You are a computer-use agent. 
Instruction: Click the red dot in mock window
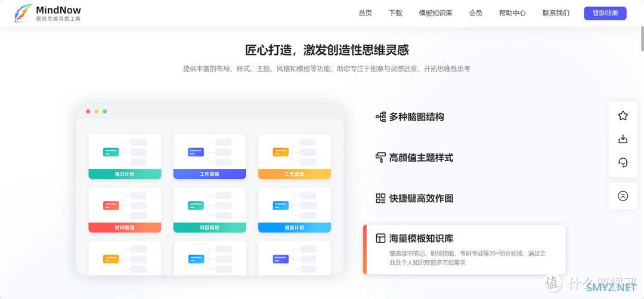88,112
